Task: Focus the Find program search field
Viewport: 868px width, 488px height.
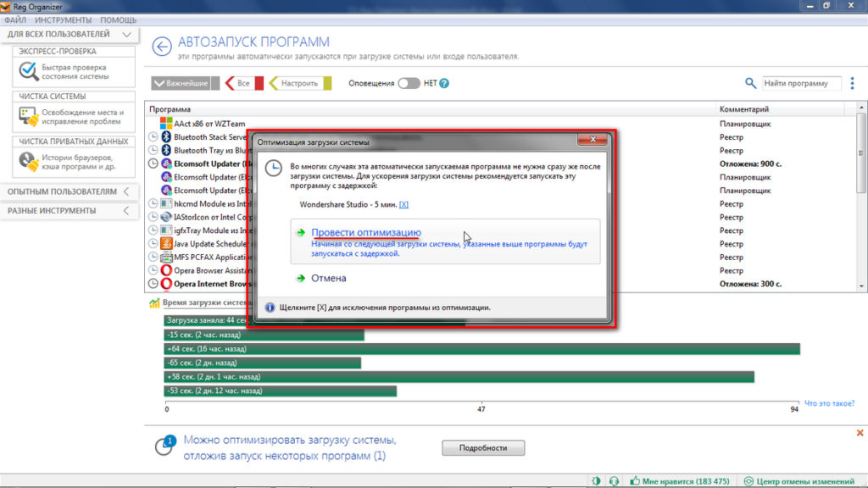Action: point(801,83)
